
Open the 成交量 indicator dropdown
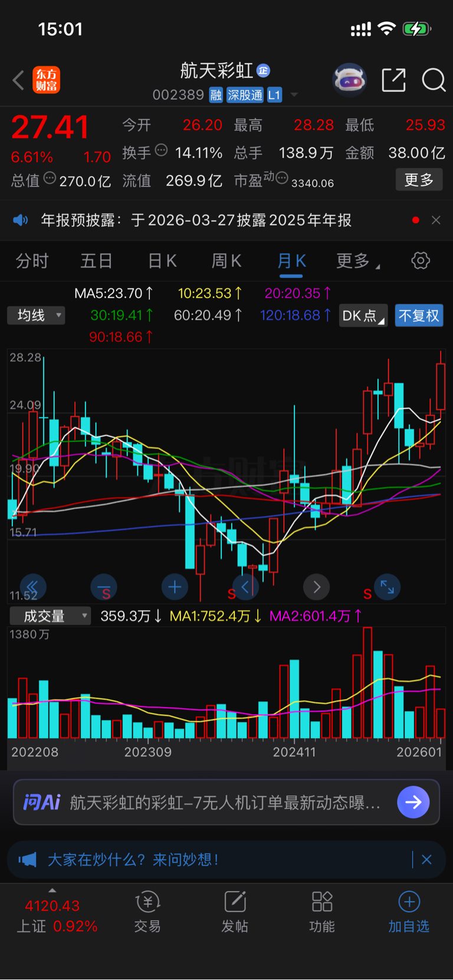pos(50,616)
